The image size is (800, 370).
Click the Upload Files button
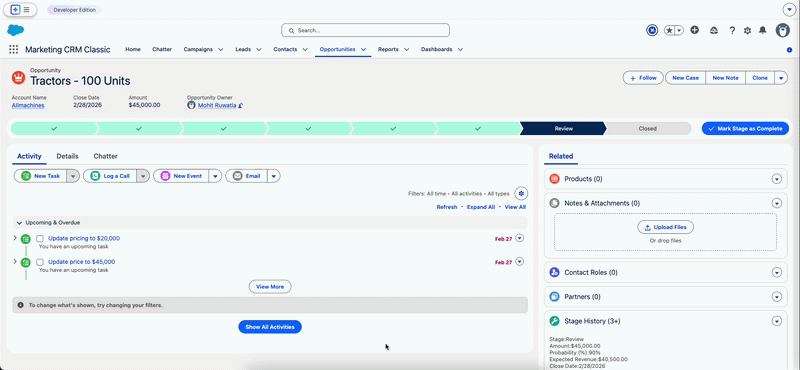[x=665, y=227]
